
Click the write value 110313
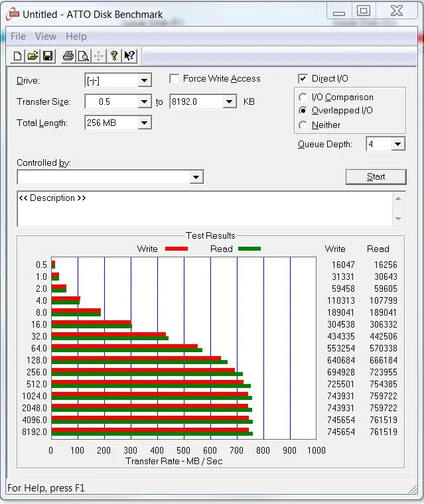pyautogui.click(x=341, y=300)
